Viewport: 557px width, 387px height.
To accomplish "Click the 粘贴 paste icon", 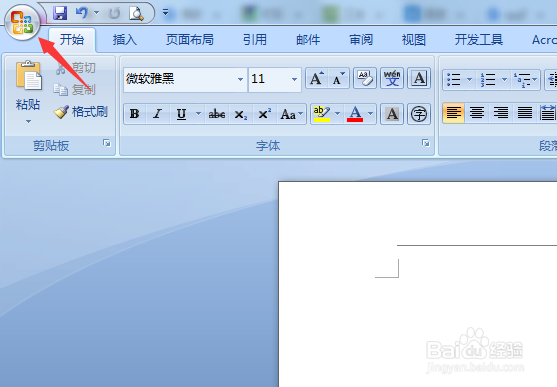I will (28, 75).
